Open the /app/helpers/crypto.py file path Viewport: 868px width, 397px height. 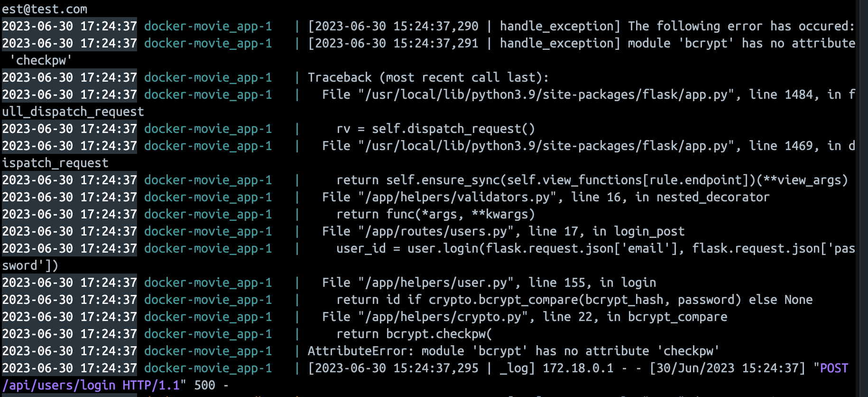[x=446, y=317]
